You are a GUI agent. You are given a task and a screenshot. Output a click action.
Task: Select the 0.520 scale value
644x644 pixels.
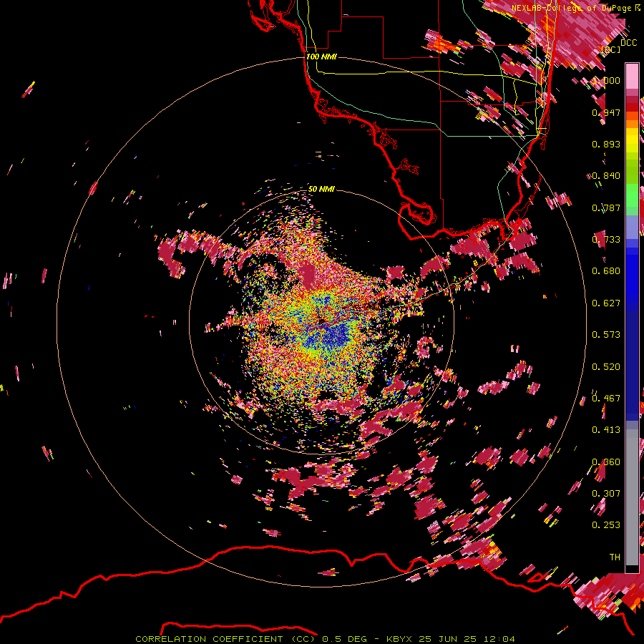[606, 367]
